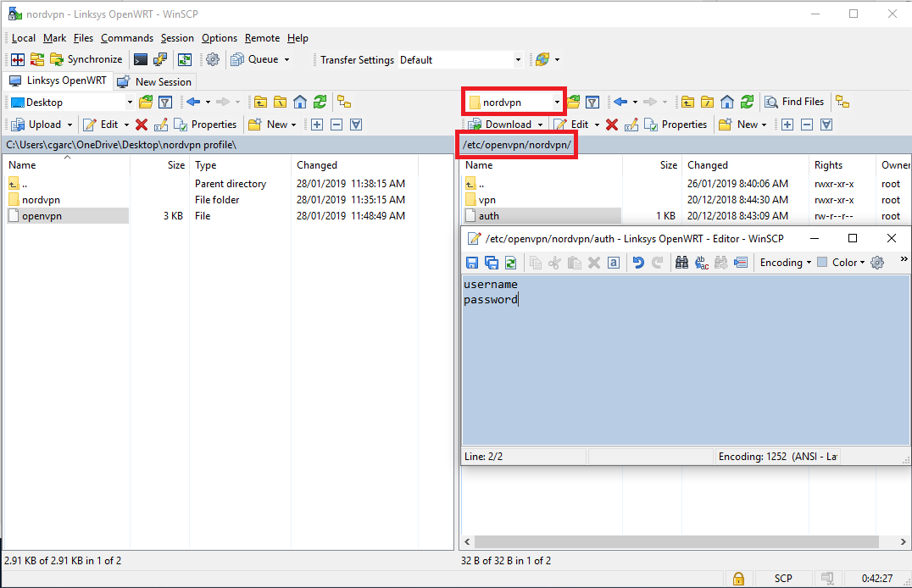The height and width of the screenshot is (588, 912).
Task: Select the local openvpn file
Action: tap(68, 216)
